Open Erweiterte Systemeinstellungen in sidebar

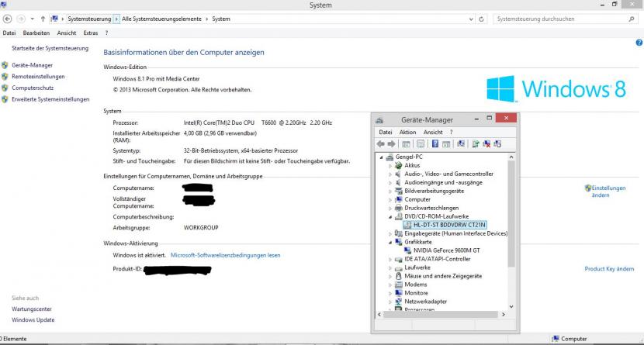(x=50, y=99)
